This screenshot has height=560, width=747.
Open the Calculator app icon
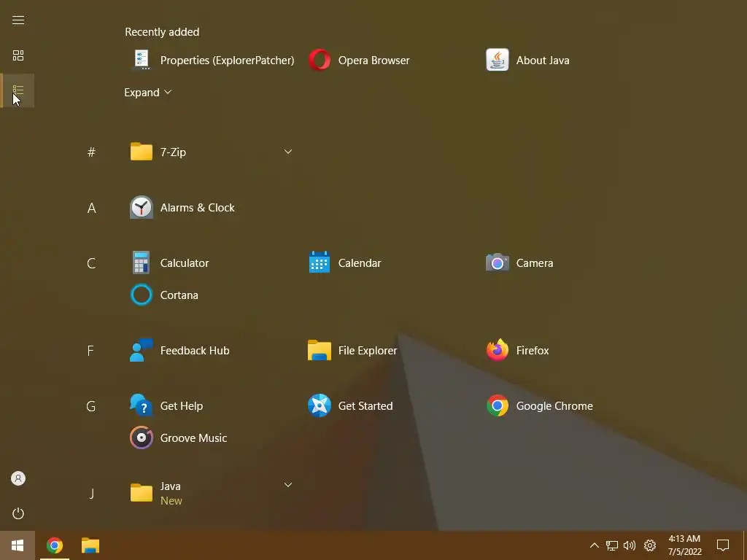coord(142,262)
